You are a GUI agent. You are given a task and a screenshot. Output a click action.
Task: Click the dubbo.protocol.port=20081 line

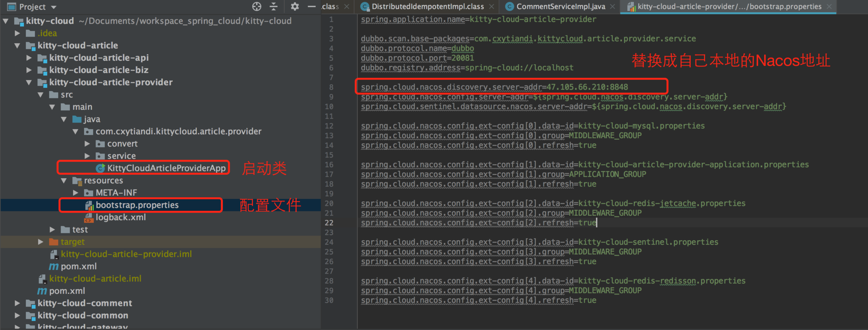tap(417, 58)
